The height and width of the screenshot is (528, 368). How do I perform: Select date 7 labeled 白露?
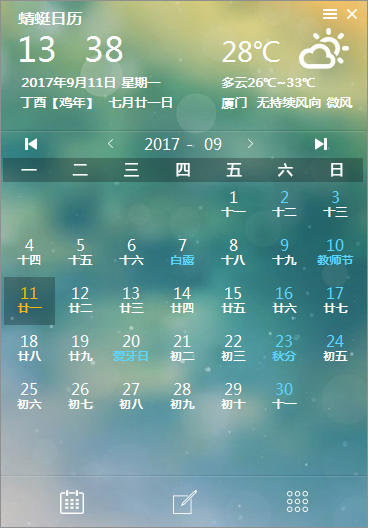182,252
